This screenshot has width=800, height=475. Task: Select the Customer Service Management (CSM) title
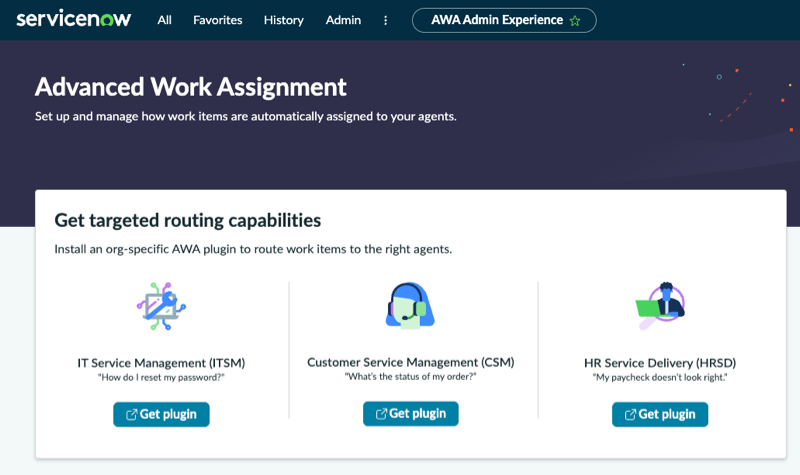pyautogui.click(x=411, y=362)
